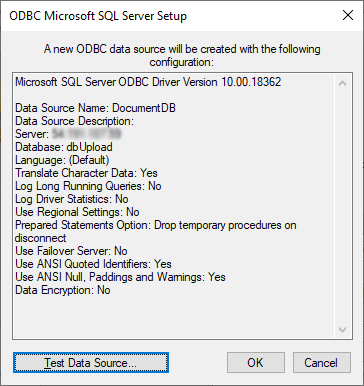364x386 pixels.
Task: Click the Language: (Default) line
Action: pyautogui.click(x=62, y=160)
